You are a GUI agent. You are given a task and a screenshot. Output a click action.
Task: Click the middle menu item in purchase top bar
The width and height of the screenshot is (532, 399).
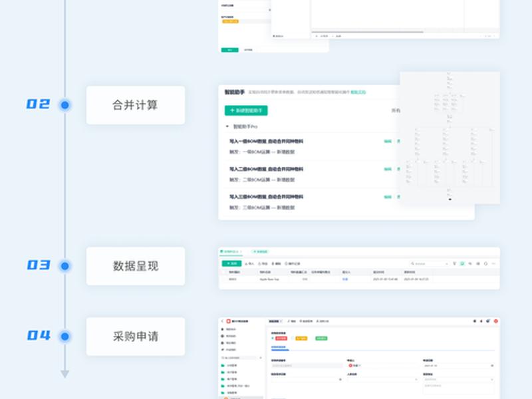306,321
